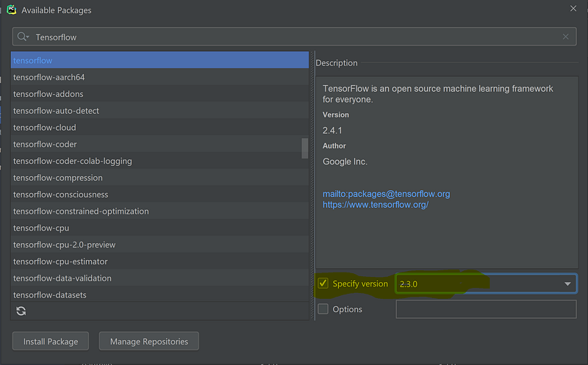588x365 pixels.
Task: Open Manage Repositories
Action: (149, 341)
